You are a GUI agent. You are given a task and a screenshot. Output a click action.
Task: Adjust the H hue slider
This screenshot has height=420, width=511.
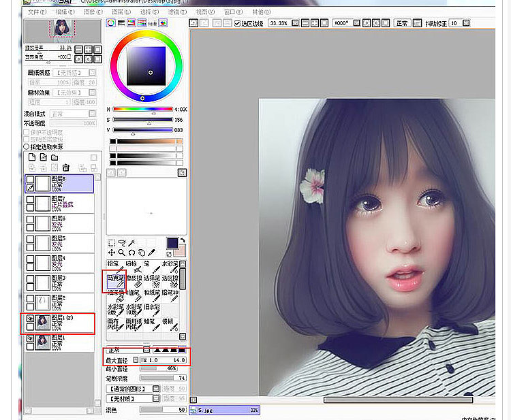click(143, 110)
